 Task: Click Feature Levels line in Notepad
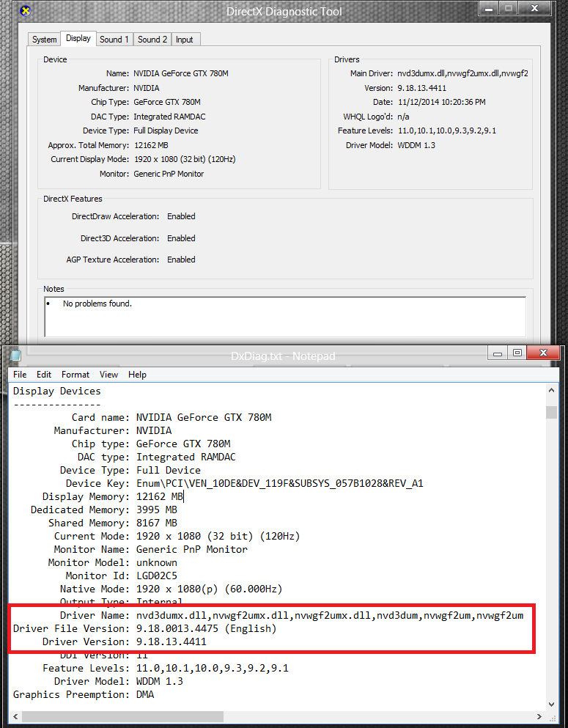pos(165,668)
